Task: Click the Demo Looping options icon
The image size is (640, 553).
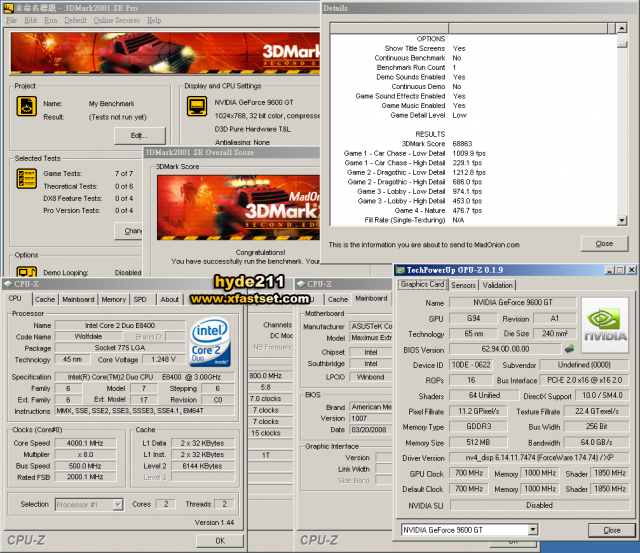Action: (27, 272)
